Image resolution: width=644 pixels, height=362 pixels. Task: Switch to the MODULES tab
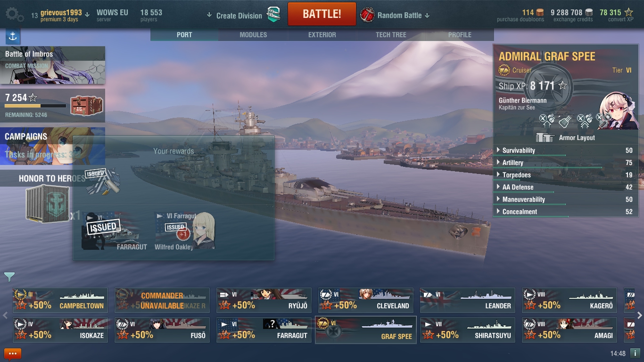coord(253,35)
